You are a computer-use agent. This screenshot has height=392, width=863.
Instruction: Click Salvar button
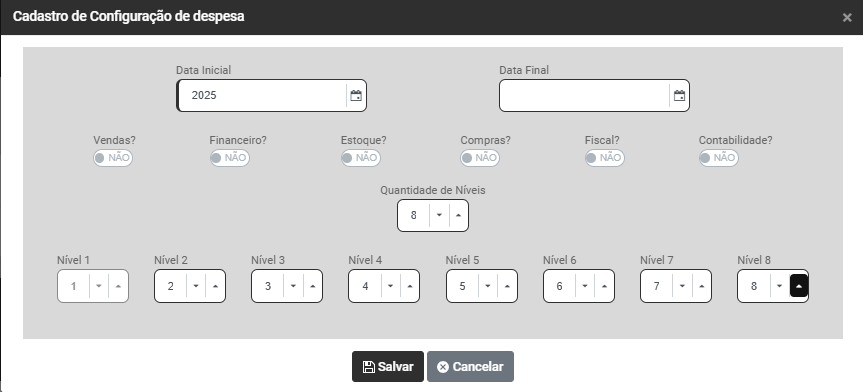(388, 367)
